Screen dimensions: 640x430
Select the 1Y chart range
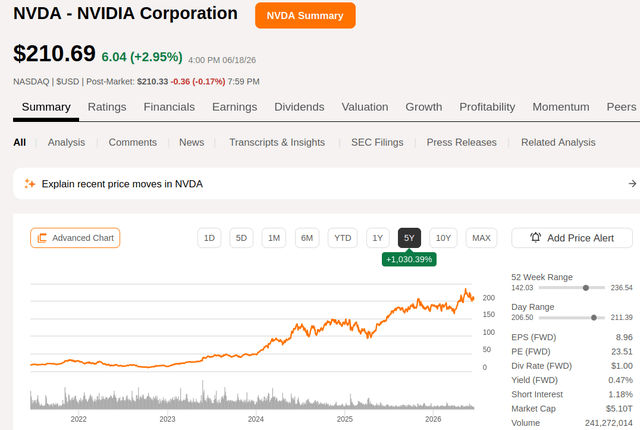coord(378,238)
